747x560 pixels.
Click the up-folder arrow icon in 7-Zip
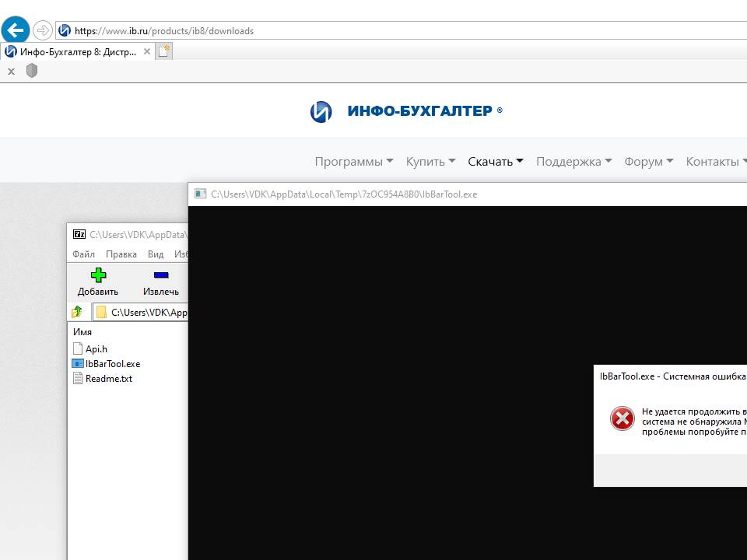[77, 312]
